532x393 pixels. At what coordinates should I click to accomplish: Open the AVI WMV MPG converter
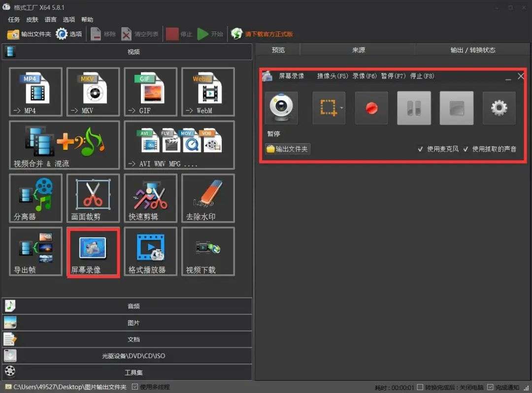[179, 145]
